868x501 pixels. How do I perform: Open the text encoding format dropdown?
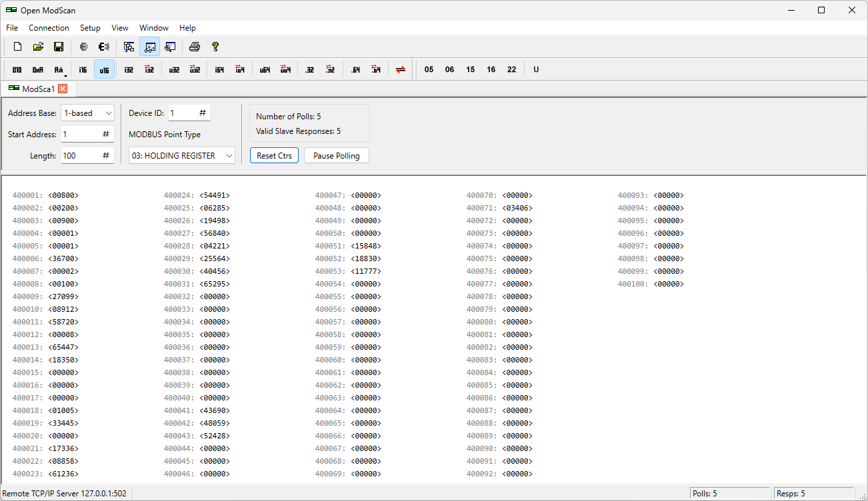(x=59, y=69)
